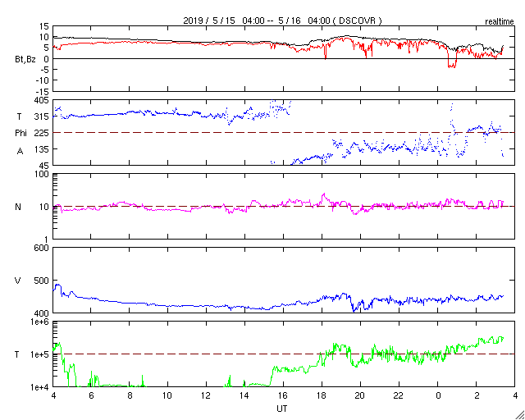Viewport: 525px width, 420px height.
Task: Click the '225' tick label
Action: pyautogui.click(x=42, y=133)
